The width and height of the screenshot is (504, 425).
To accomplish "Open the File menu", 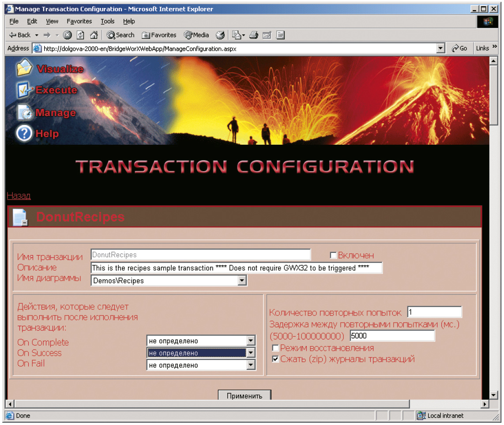I will 14,21.
